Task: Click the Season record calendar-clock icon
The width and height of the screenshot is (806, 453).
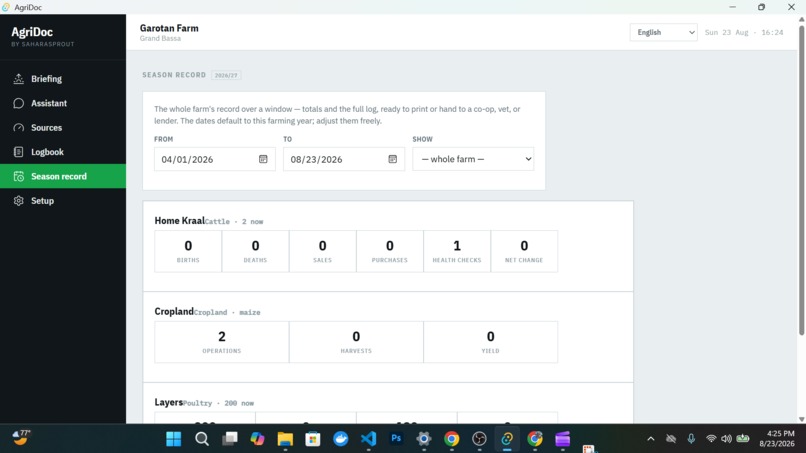Action: [19, 176]
